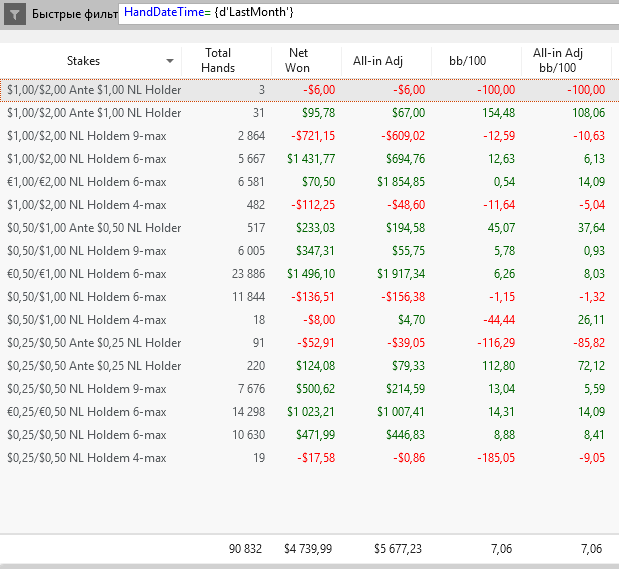
Task: Select the $1,00/$2,00 NL Holdem 4-max row
Action: pyautogui.click(x=87, y=204)
